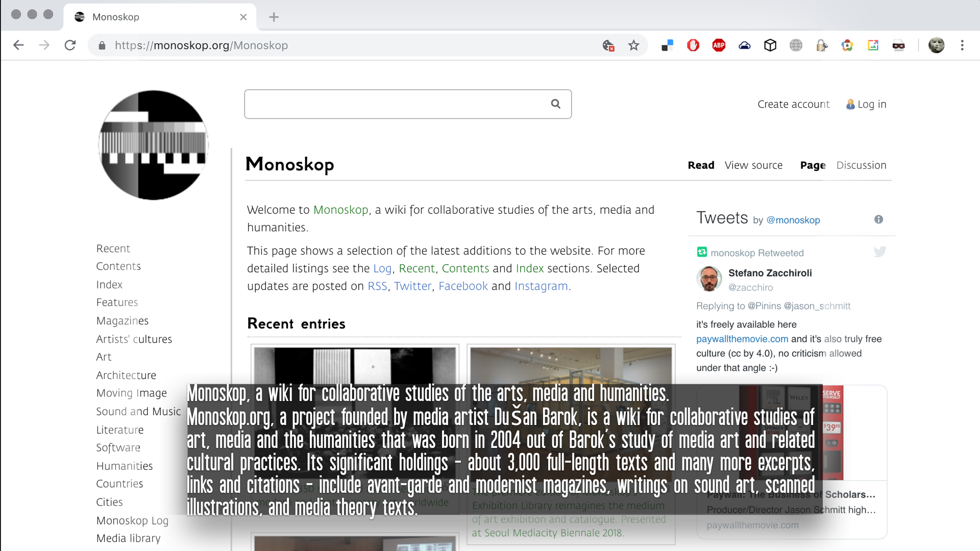Click the Monoskop round logo
Image resolution: width=980 pixels, height=551 pixels.
coord(153,145)
